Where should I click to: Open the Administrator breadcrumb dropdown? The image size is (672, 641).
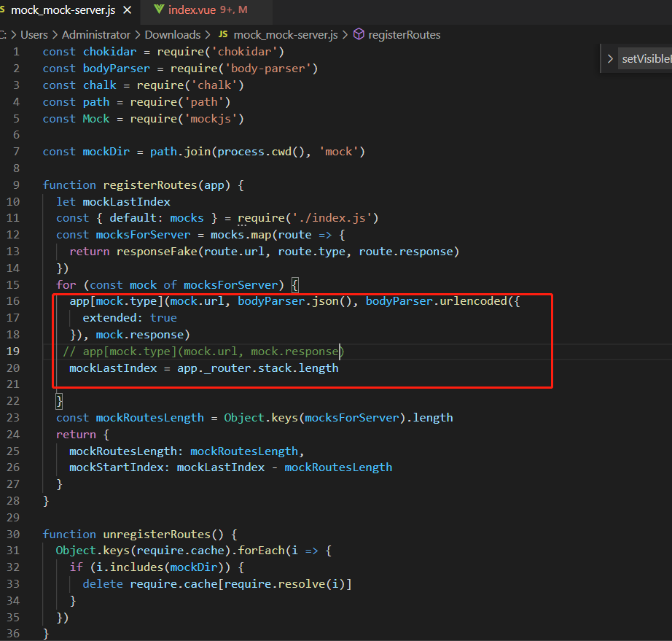[95, 34]
